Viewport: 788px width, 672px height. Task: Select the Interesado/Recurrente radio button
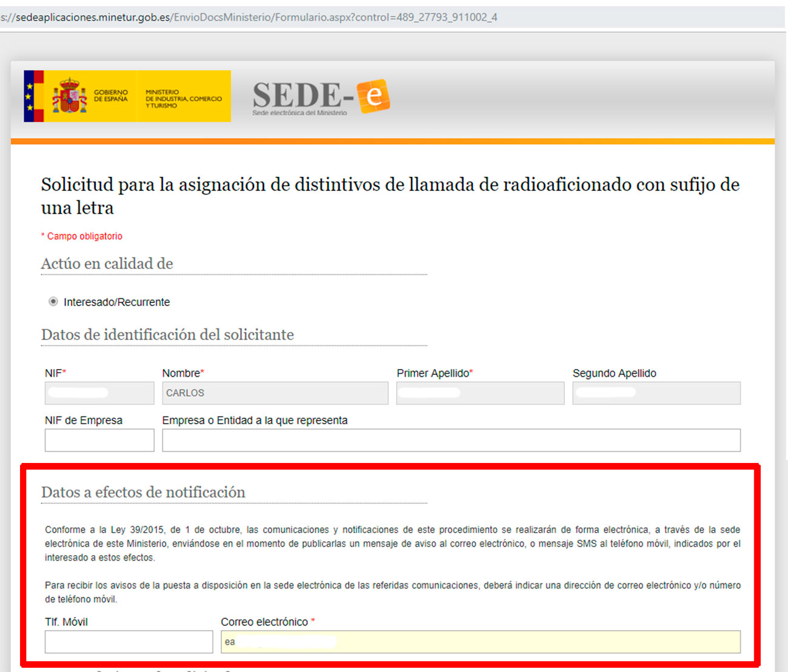(53, 302)
